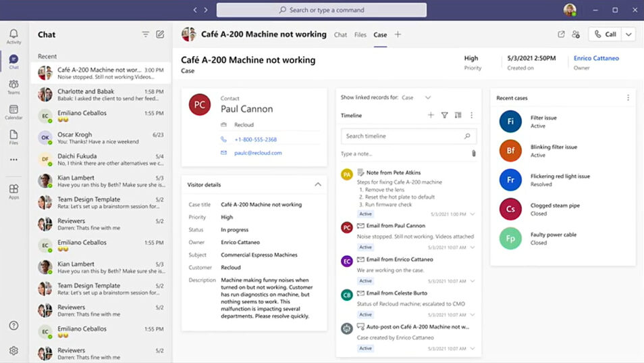Screen dimensions: 644x363
Task: Collapse the Visitor details section
Action: [x=318, y=185]
